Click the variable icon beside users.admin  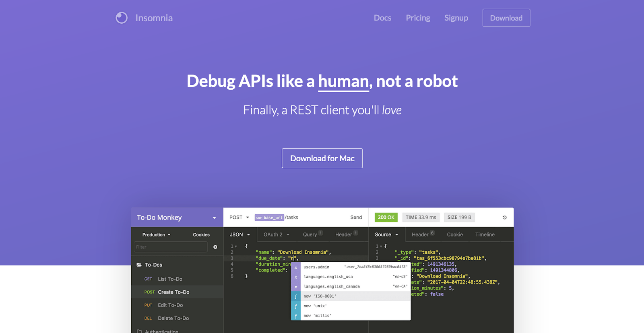(296, 267)
